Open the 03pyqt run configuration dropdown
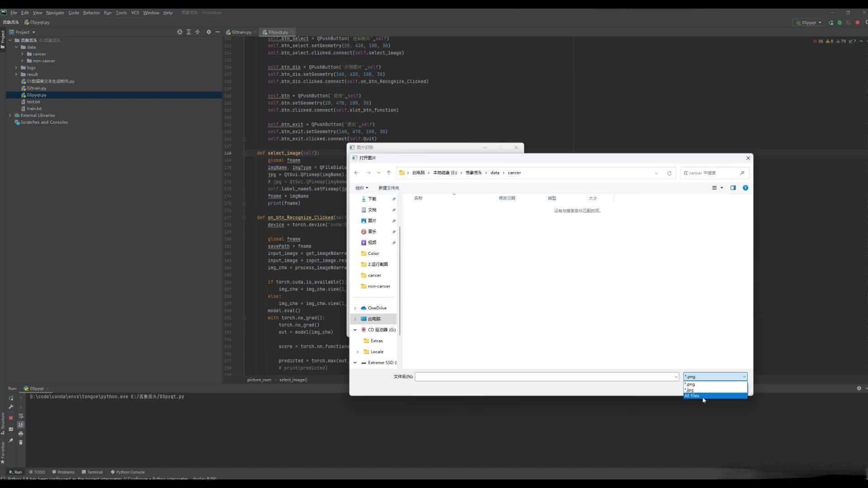868x488 pixels. [809, 23]
